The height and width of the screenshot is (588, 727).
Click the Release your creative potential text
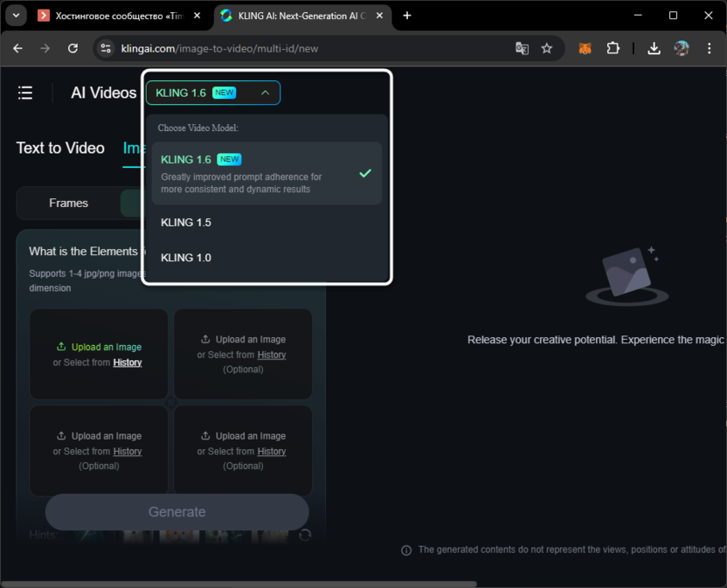pos(595,340)
